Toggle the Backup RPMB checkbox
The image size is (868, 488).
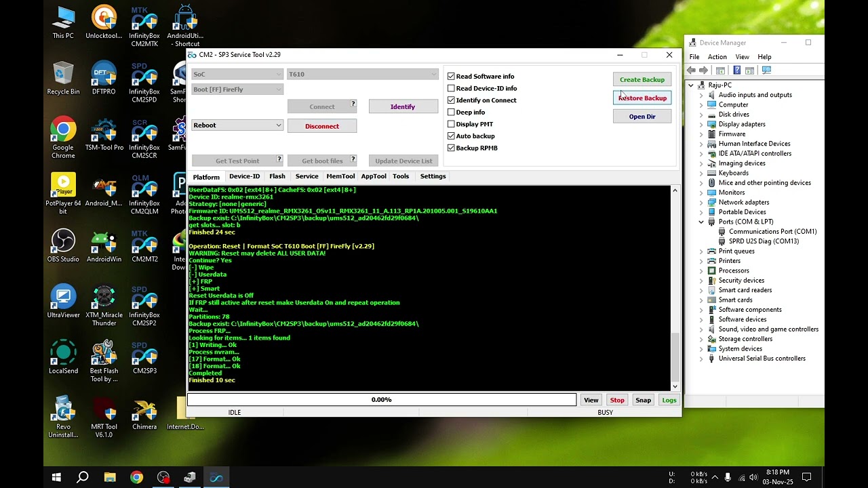(451, 148)
